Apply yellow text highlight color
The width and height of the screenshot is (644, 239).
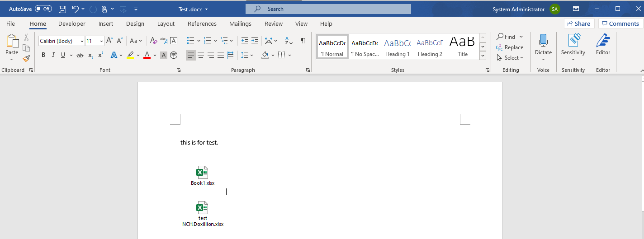click(130, 55)
